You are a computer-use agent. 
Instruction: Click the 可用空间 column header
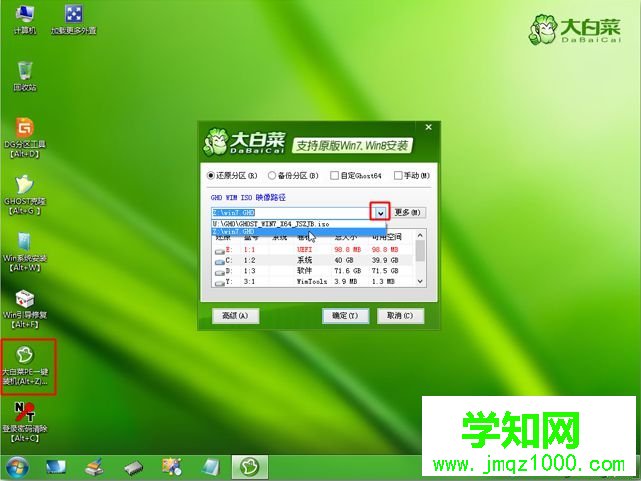(386, 237)
